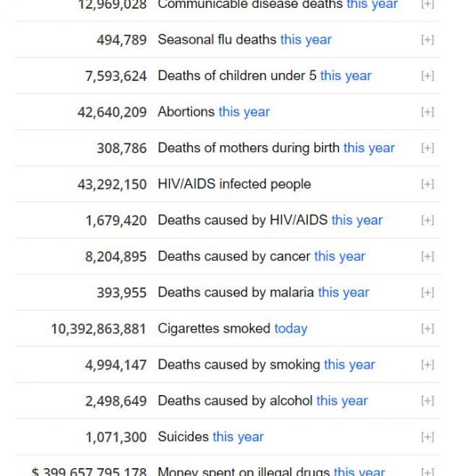Expand the Deaths caused by malaria row

tap(427, 293)
